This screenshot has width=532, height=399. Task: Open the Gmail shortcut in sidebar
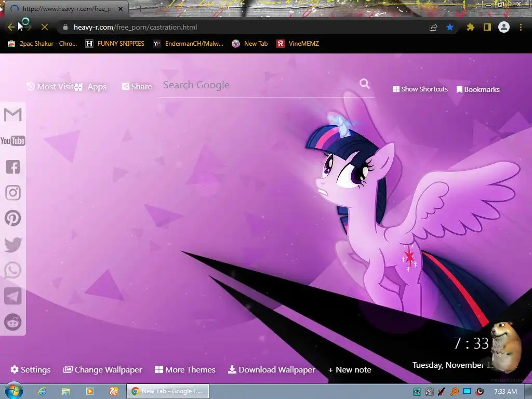[13, 115]
